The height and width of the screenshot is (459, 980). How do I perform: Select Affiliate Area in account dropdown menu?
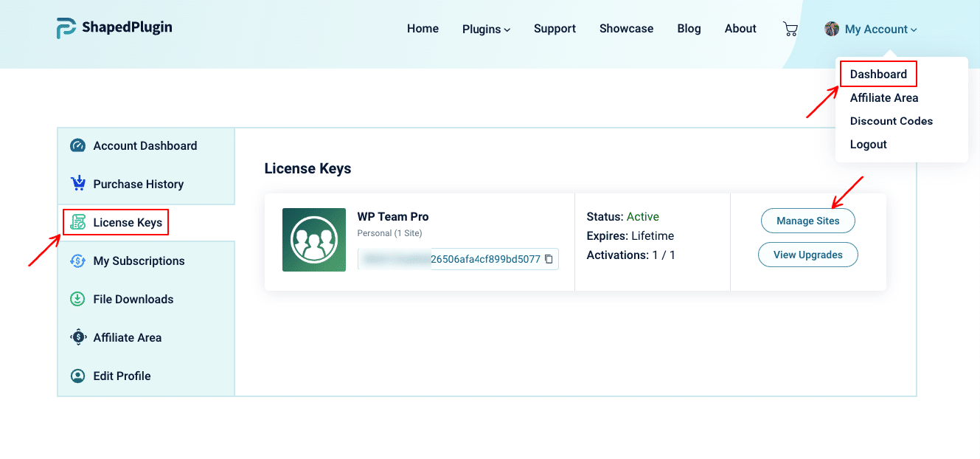point(884,97)
